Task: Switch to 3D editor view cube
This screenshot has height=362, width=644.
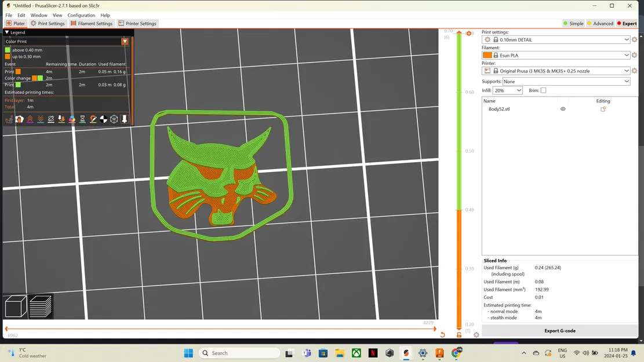Action: click(16, 306)
